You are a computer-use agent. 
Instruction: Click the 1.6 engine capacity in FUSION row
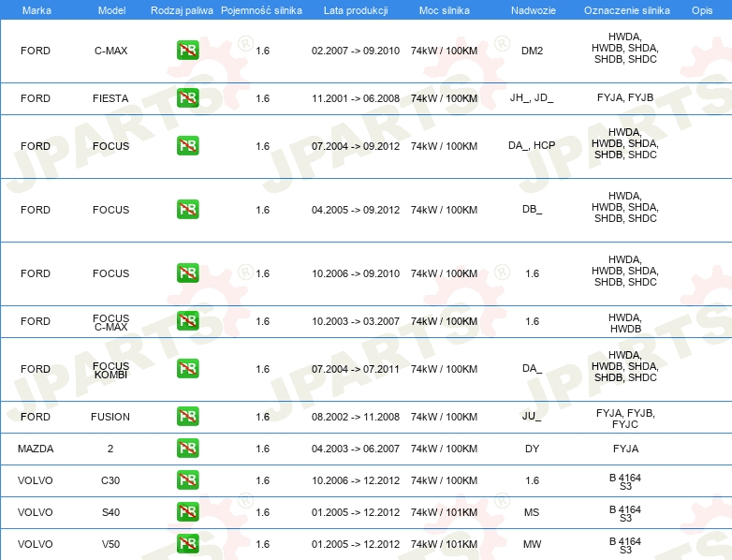(x=262, y=417)
